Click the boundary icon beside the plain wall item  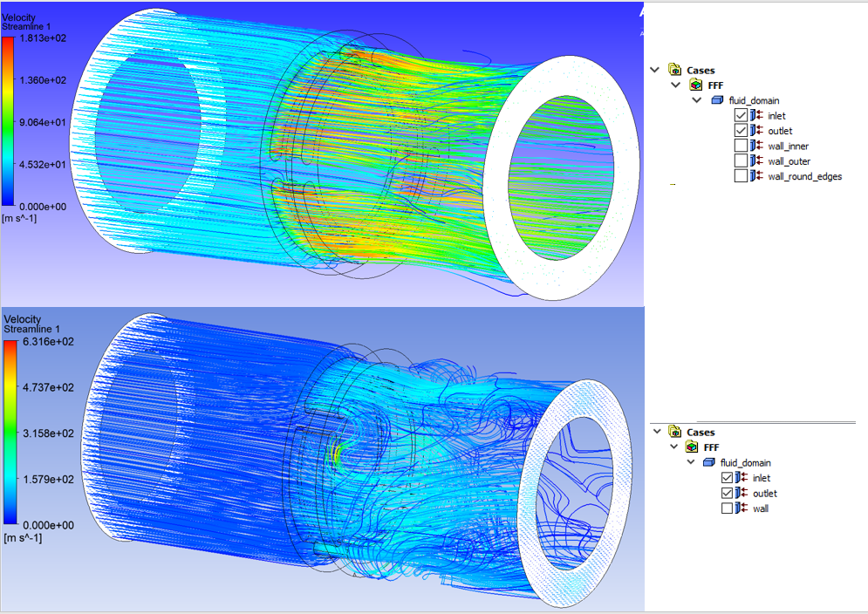click(742, 508)
